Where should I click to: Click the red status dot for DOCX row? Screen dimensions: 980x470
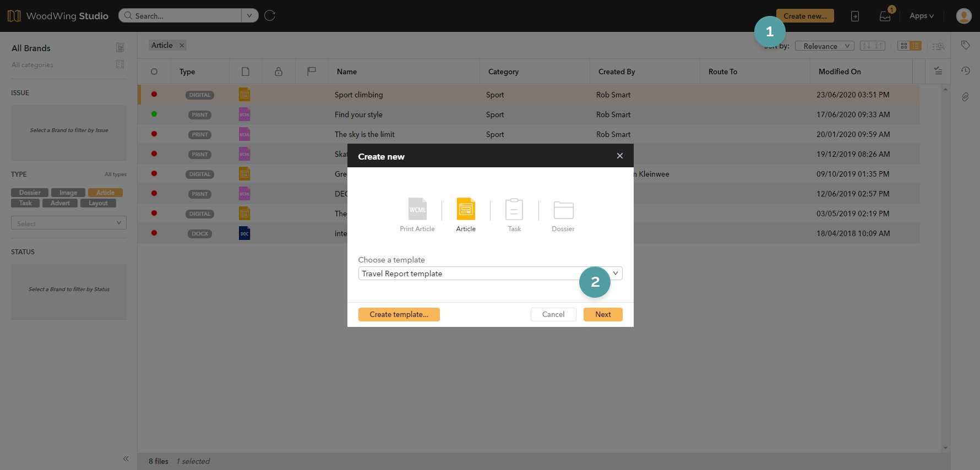[154, 233]
